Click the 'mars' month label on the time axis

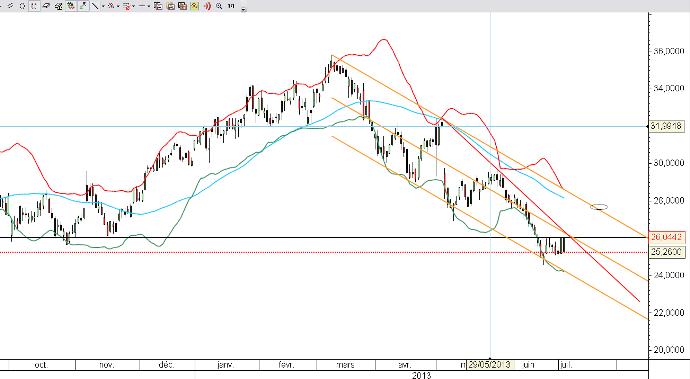[345, 365]
